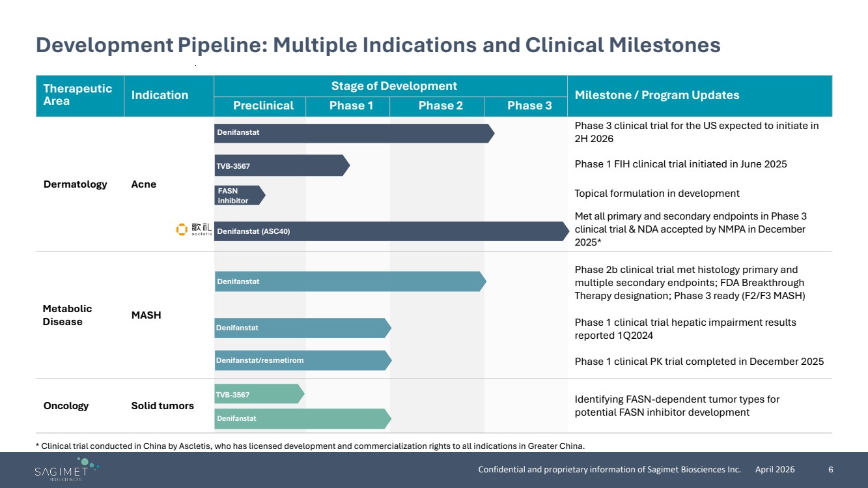The height and width of the screenshot is (488, 868).
Task: Click the 'April 2026' date in footer
Action: coord(775,470)
